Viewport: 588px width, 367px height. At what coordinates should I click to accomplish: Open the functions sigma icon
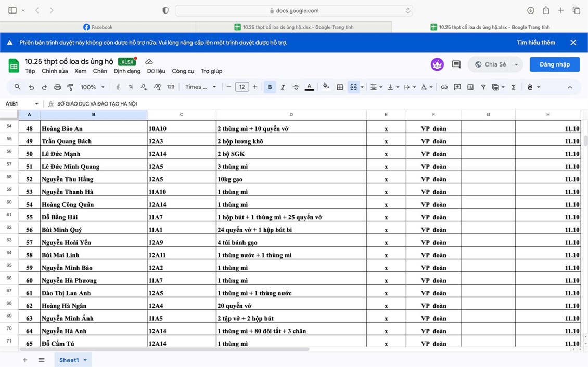pyautogui.click(x=513, y=87)
